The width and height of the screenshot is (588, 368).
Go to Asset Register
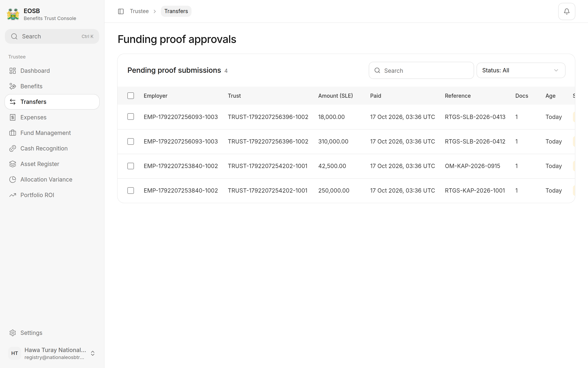point(52,164)
